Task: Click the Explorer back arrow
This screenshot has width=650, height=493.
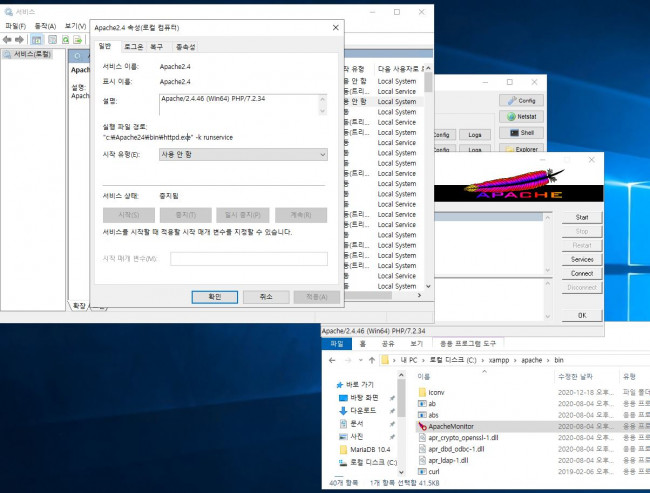Action: pyautogui.click(x=332, y=360)
